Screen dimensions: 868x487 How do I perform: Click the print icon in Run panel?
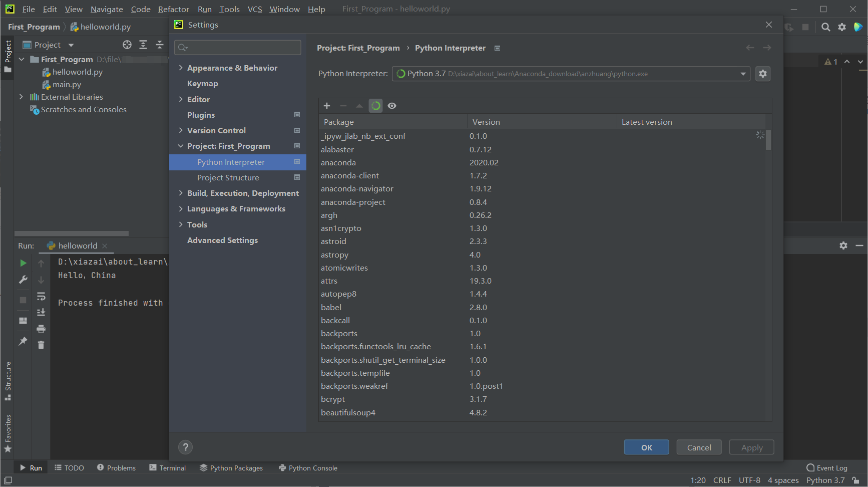point(41,329)
